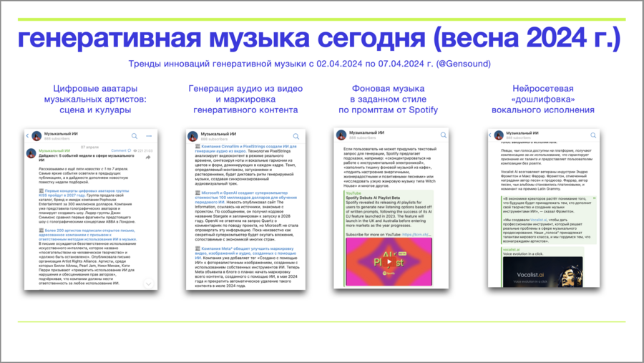Click channel title in the second screenshot header
Screen dimensions: 644x363
coord(218,134)
